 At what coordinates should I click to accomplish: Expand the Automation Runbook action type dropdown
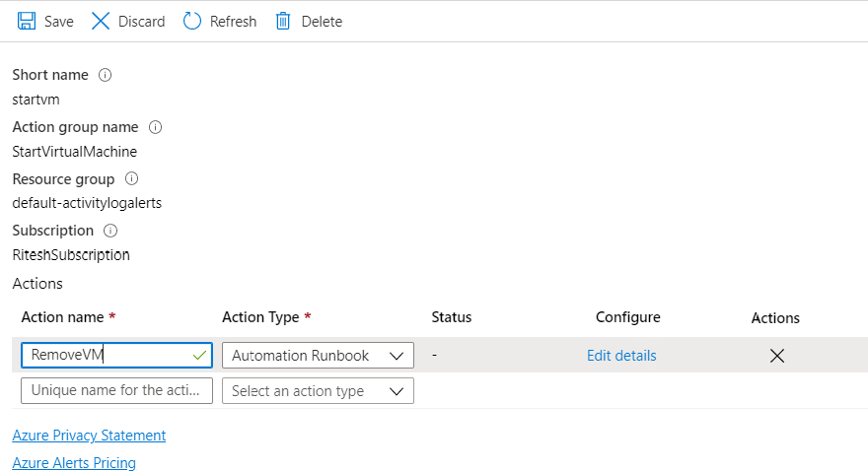(x=318, y=356)
